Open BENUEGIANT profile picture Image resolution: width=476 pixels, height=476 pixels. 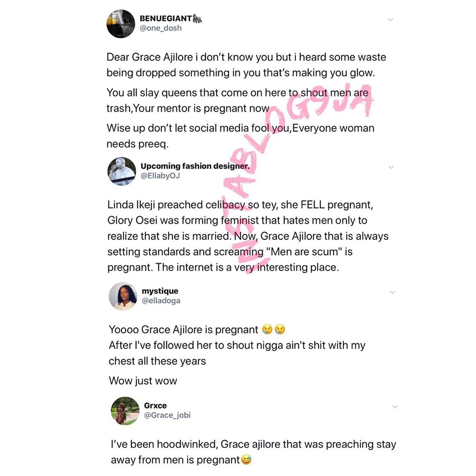click(120, 24)
